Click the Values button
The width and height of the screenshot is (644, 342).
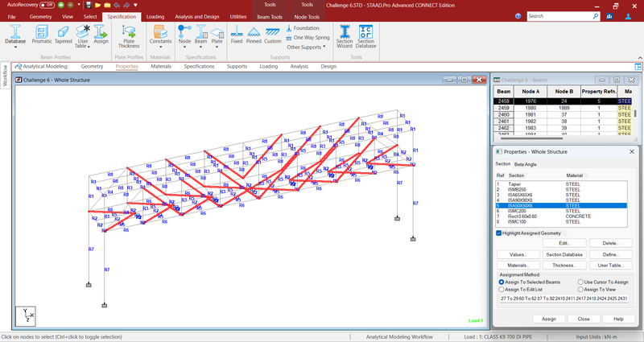(518, 254)
